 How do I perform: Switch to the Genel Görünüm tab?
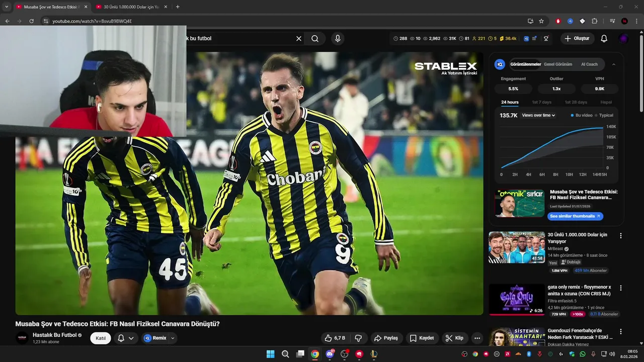558,64
